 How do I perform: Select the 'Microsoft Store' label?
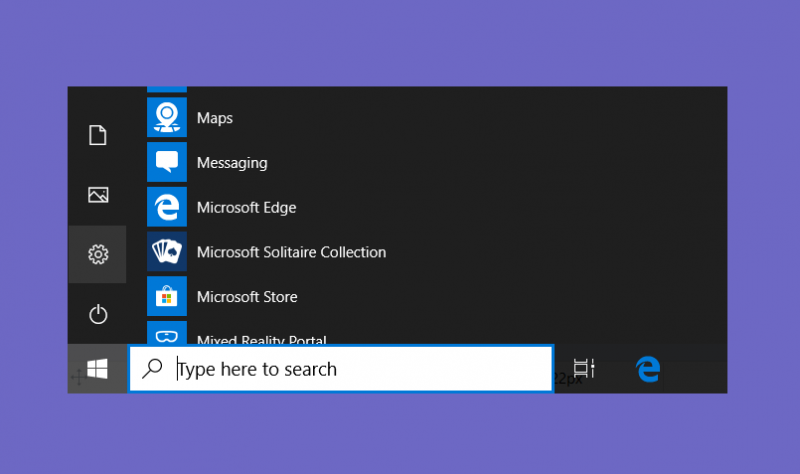pyautogui.click(x=247, y=297)
